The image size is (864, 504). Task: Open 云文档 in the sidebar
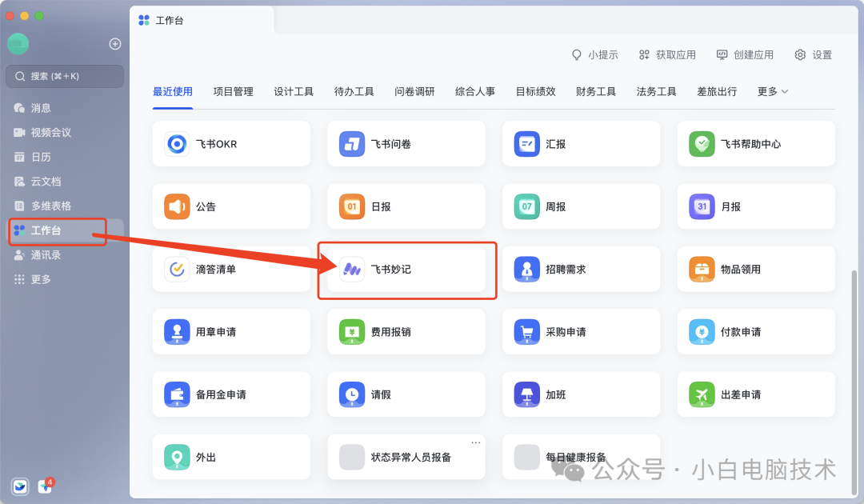pyautogui.click(x=65, y=182)
